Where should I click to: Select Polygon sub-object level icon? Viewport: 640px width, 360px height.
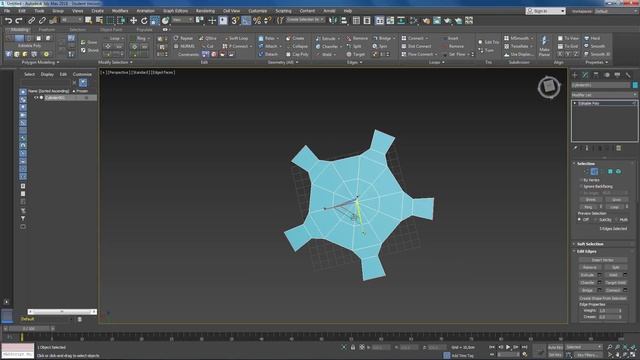tap(610, 171)
